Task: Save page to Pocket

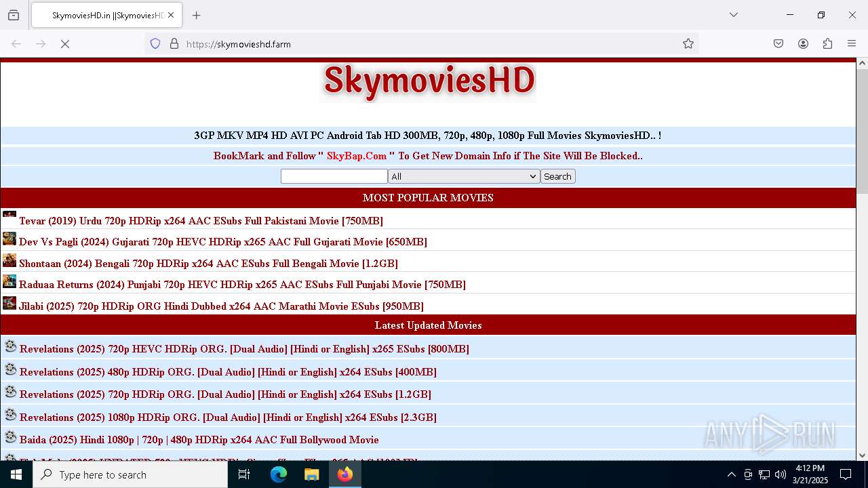Action: 778,43
